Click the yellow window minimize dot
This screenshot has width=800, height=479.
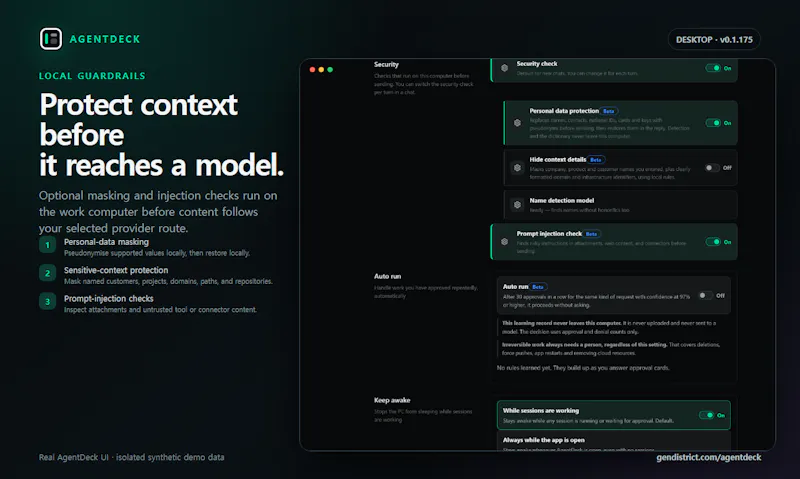pyautogui.click(x=321, y=70)
